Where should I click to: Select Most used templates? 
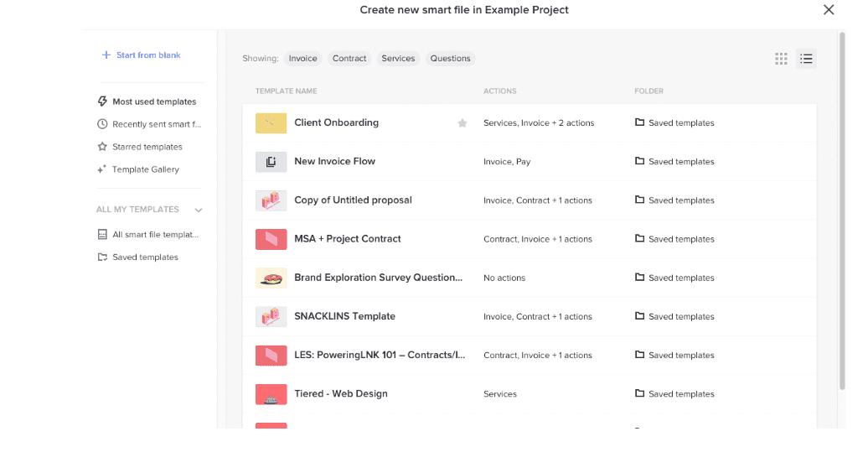154,101
